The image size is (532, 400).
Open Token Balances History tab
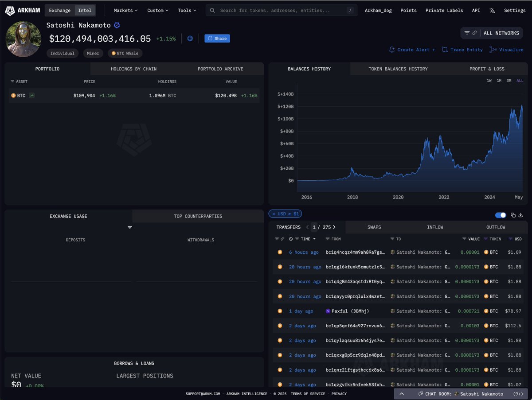coord(398,69)
